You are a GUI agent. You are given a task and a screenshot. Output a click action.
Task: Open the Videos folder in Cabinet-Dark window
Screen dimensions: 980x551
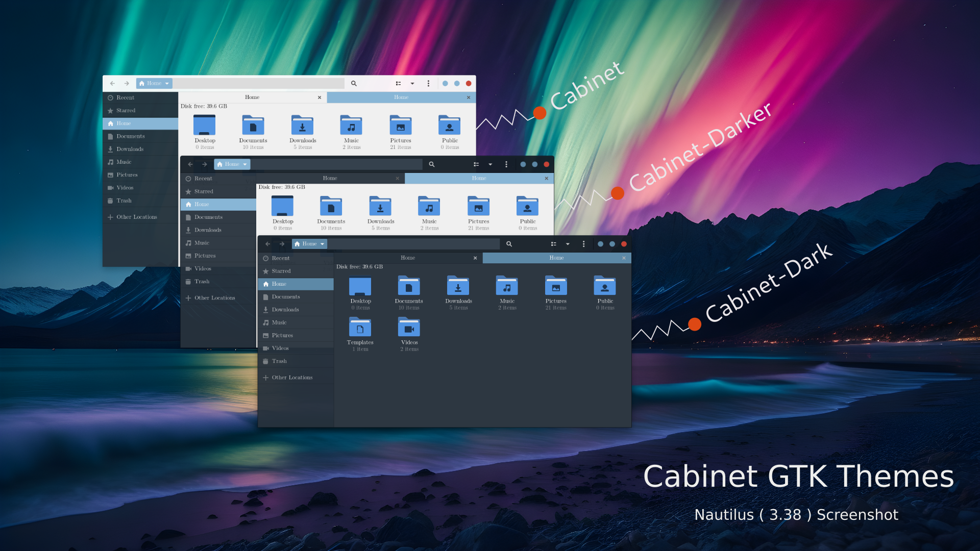pyautogui.click(x=409, y=328)
